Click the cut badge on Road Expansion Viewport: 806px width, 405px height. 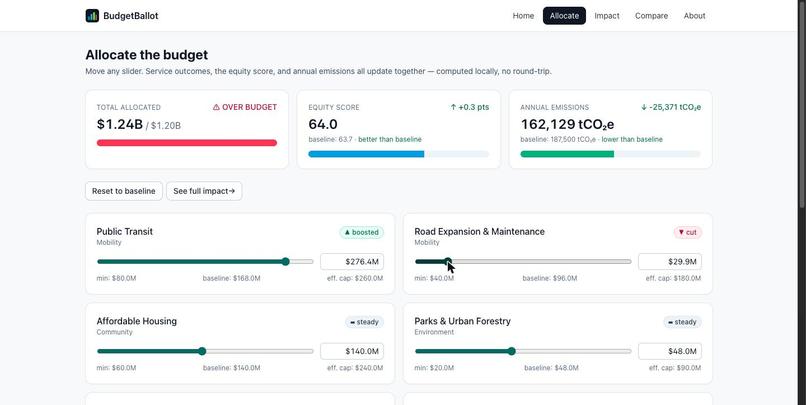pos(688,232)
